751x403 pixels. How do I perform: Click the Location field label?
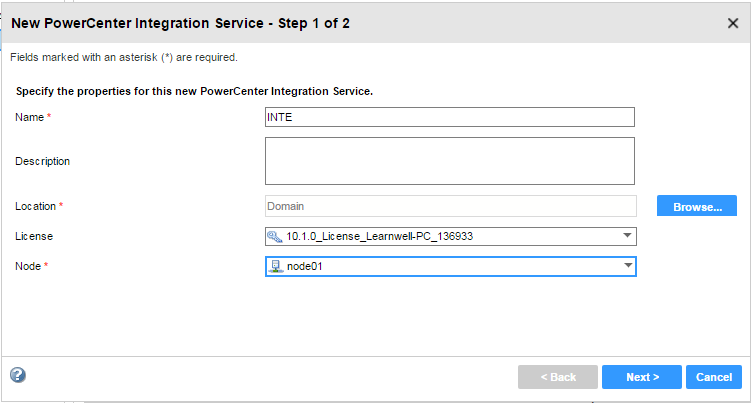(x=37, y=206)
